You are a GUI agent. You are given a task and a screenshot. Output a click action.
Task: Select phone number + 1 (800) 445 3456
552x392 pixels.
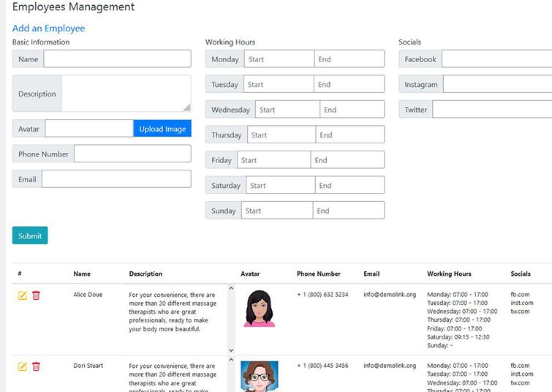[322, 366]
